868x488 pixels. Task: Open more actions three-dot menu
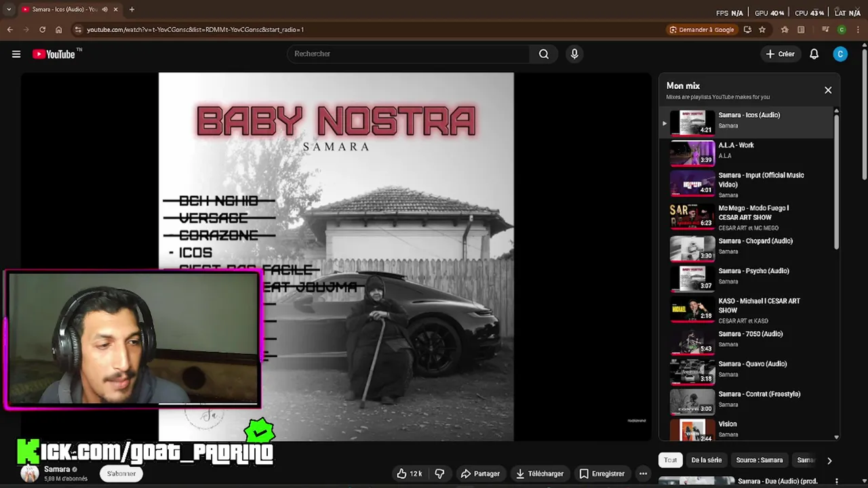click(643, 474)
